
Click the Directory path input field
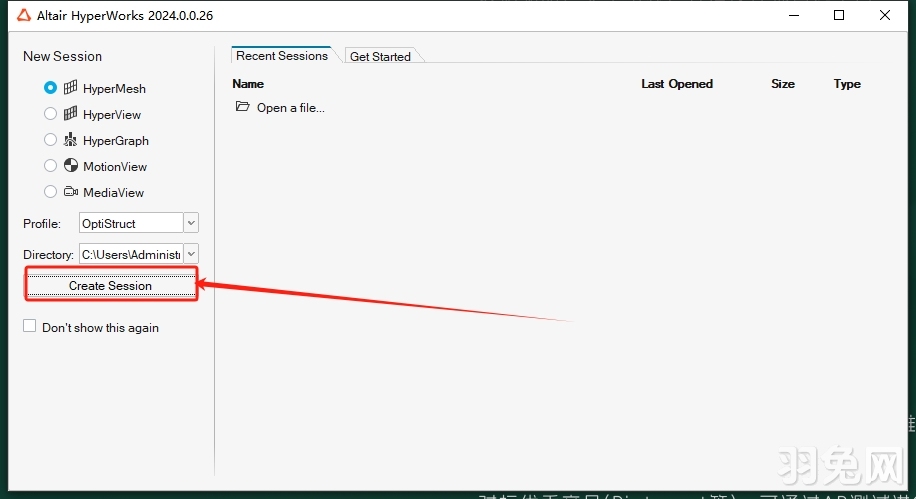pyautogui.click(x=131, y=254)
